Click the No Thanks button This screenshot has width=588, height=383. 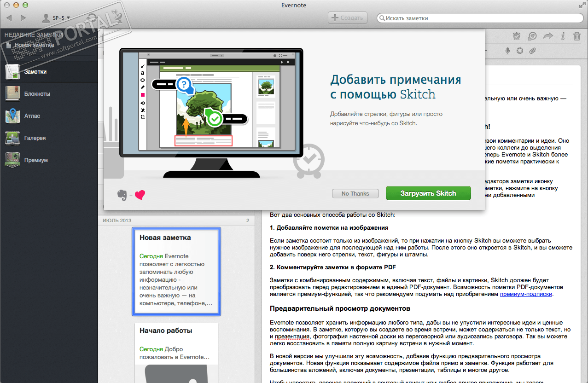pyautogui.click(x=355, y=194)
